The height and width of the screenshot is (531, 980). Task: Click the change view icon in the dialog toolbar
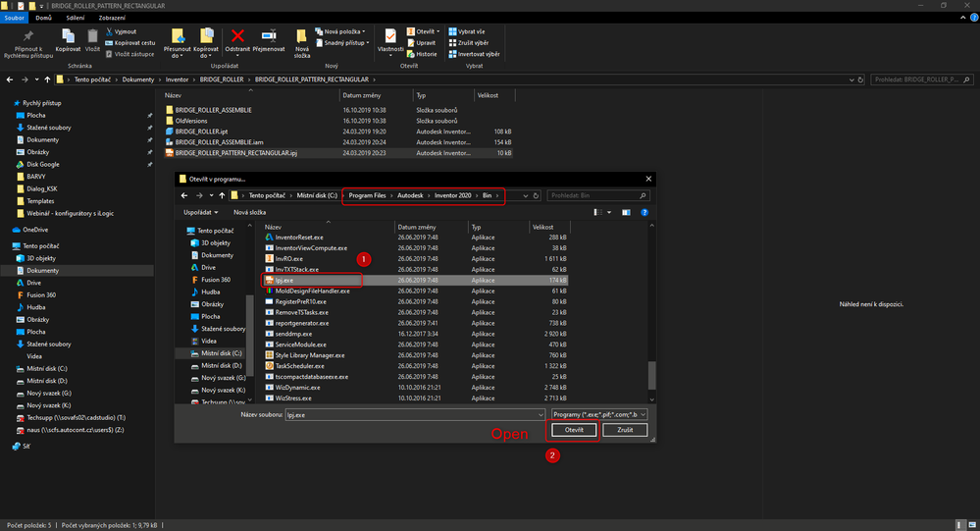[x=597, y=212]
